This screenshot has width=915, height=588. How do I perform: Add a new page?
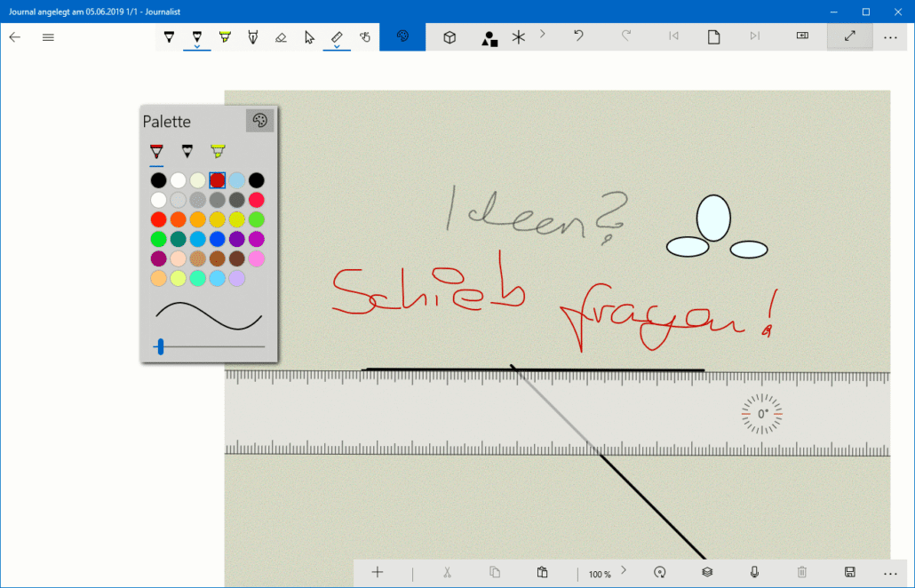point(713,37)
